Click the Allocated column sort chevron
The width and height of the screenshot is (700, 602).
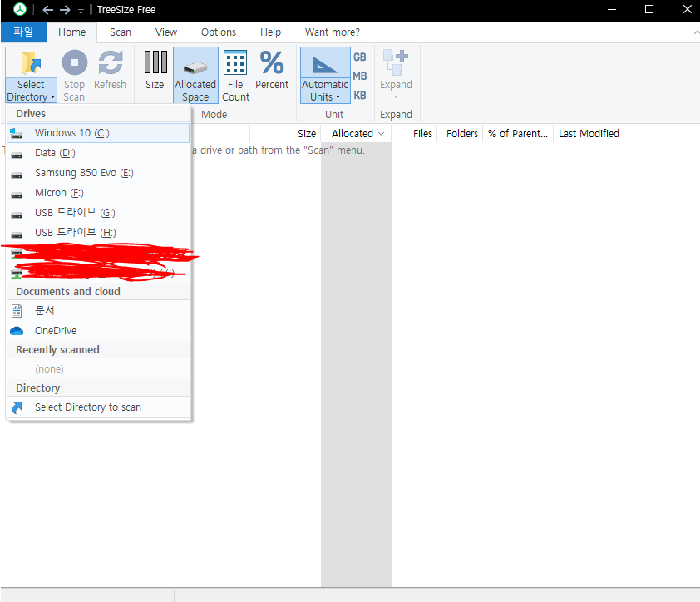click(x=382, y=134)
